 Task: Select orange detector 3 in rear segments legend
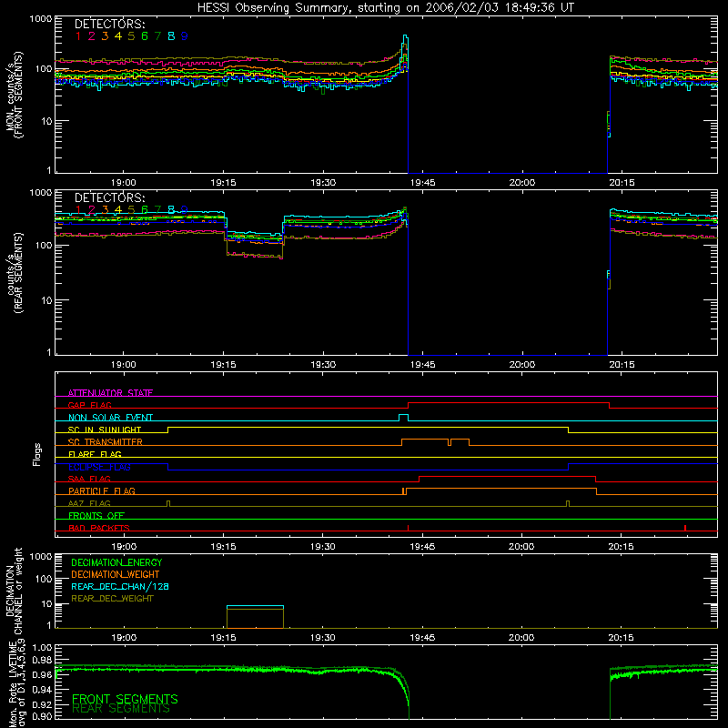(105, 210)
